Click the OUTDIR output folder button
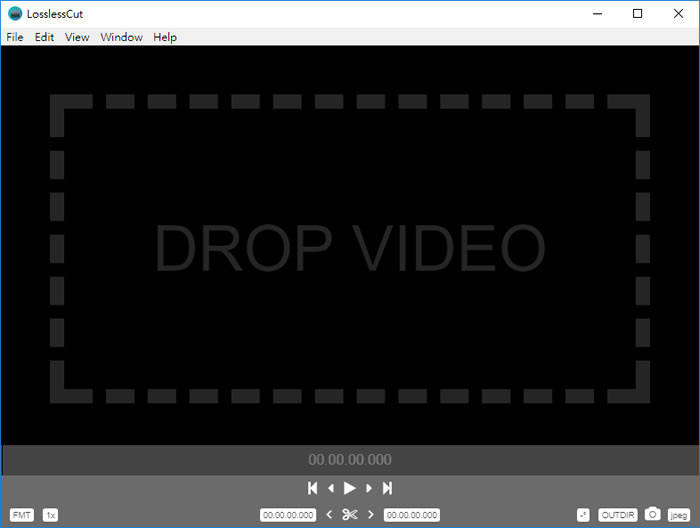This screenshot has width=700, height=528. (617, 515)
